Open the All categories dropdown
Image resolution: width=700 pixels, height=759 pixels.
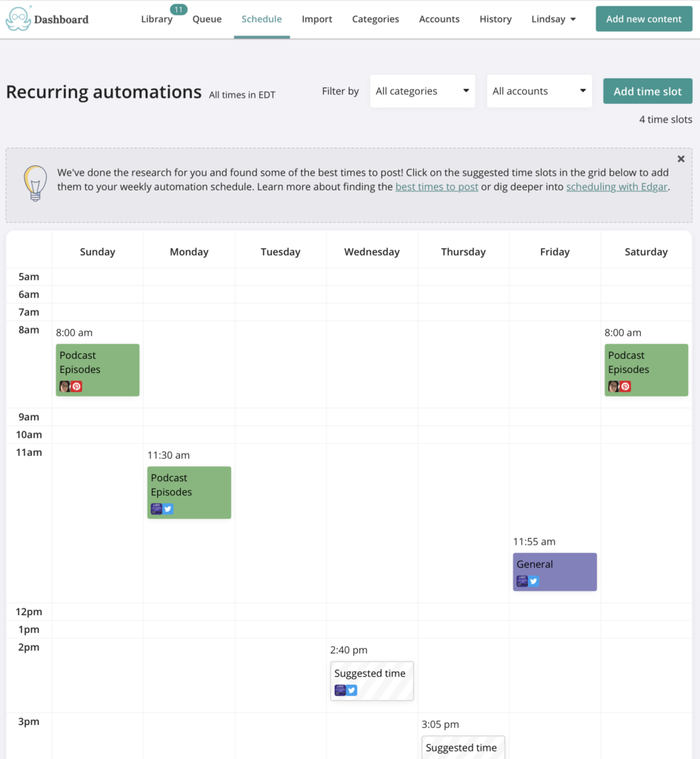pos(422,90)
